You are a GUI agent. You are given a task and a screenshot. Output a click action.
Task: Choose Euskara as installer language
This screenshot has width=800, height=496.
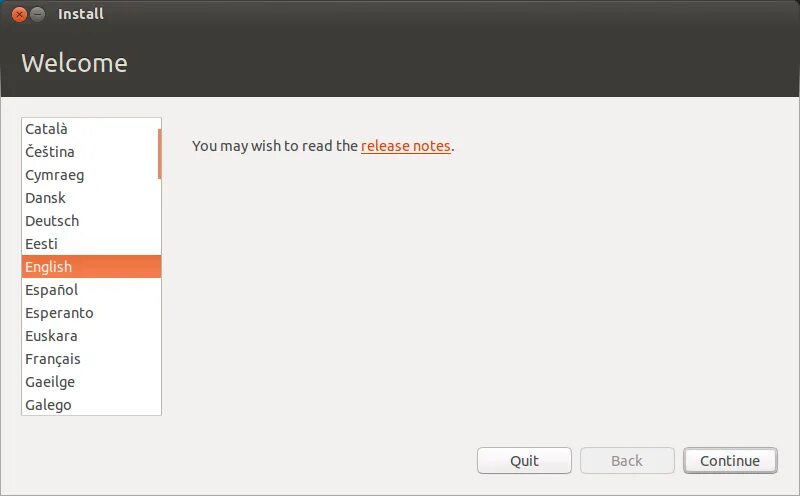(x=91, y=335)
